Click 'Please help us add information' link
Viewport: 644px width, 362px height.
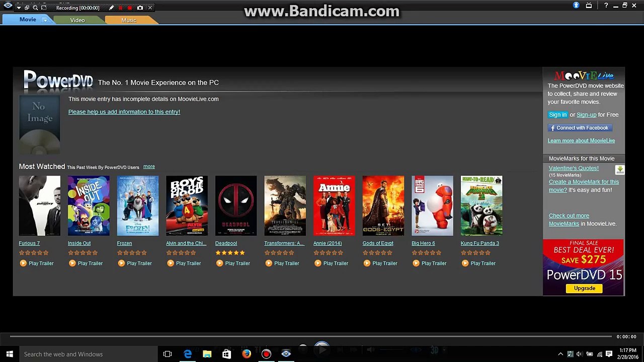[124, 112]
